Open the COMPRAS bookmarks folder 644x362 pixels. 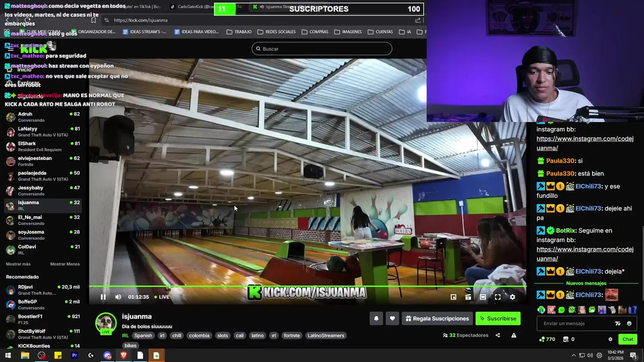point(315,32)
